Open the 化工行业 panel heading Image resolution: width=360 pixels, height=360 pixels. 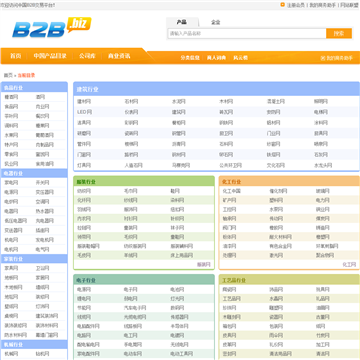(x=232, y=182)
